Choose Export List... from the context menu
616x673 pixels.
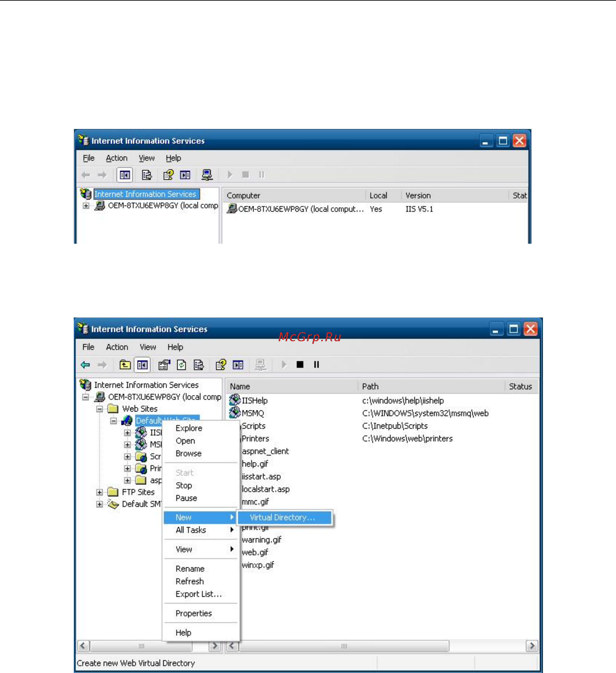pyautogui.click(x=199, y=594)
